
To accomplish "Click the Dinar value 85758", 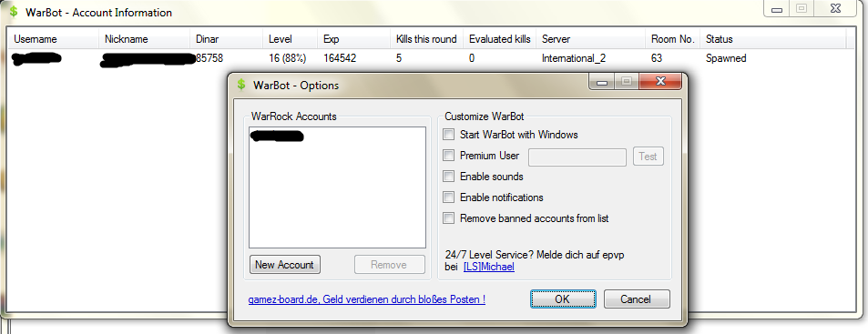I will (x=209, y=58).
